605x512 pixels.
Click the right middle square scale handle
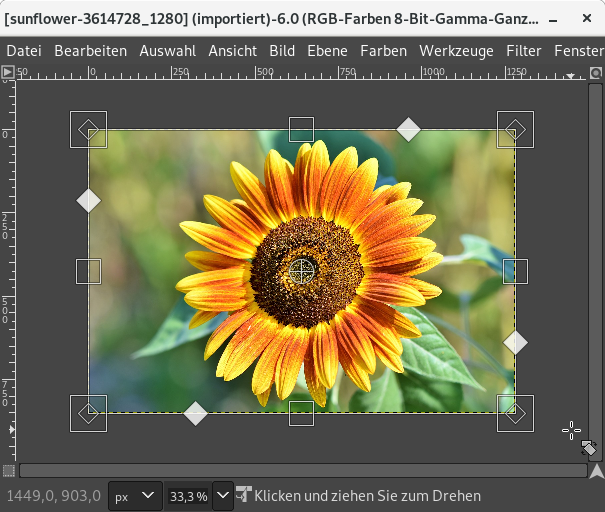click(x=515, y=271)
